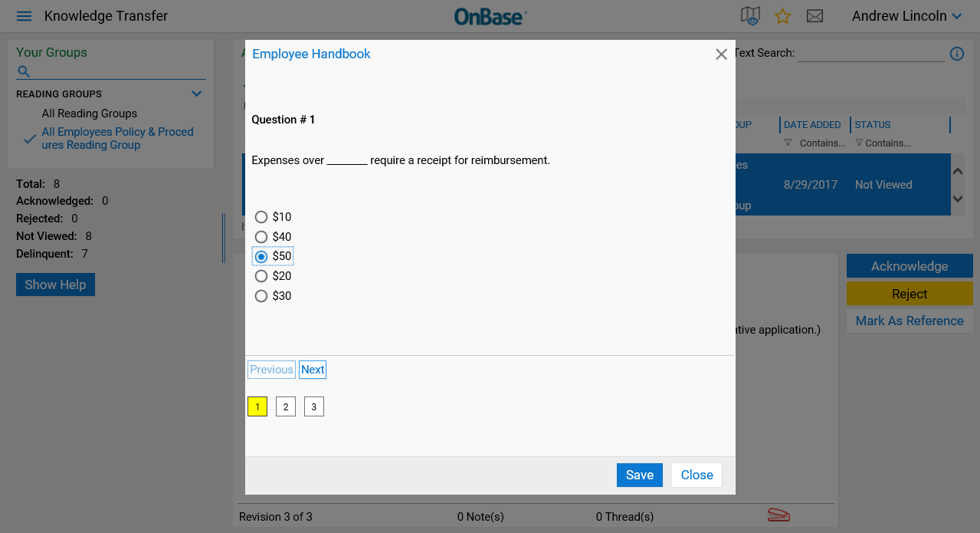Click the red stapler icon
Screen dimensions: 980x533
click(x=778, y=515)
